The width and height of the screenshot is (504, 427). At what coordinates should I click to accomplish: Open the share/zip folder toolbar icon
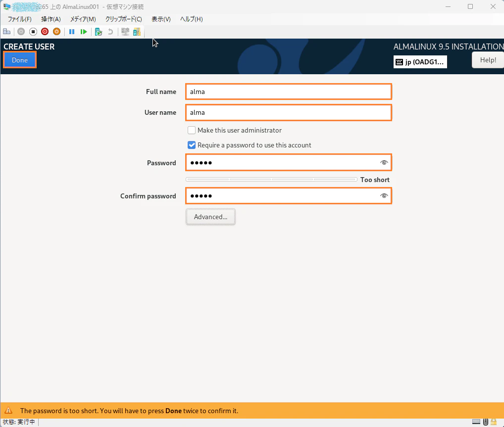[x=137, y=32]
